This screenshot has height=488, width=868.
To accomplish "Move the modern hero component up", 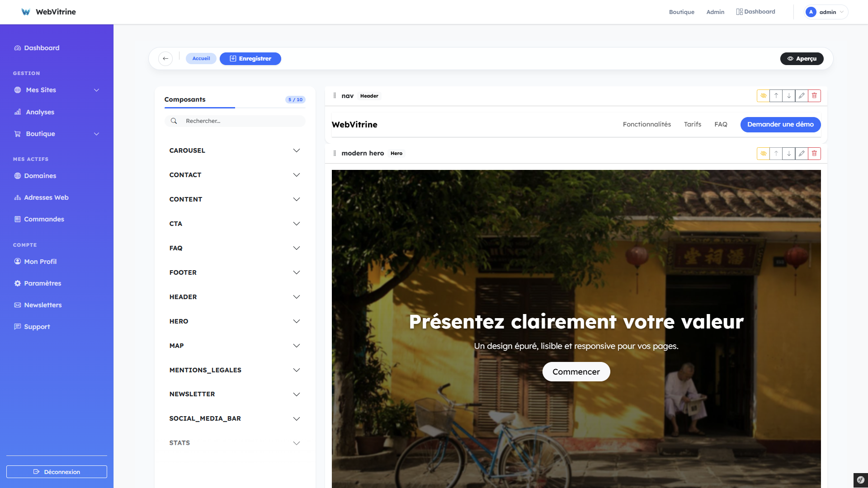I will [776, 154].
